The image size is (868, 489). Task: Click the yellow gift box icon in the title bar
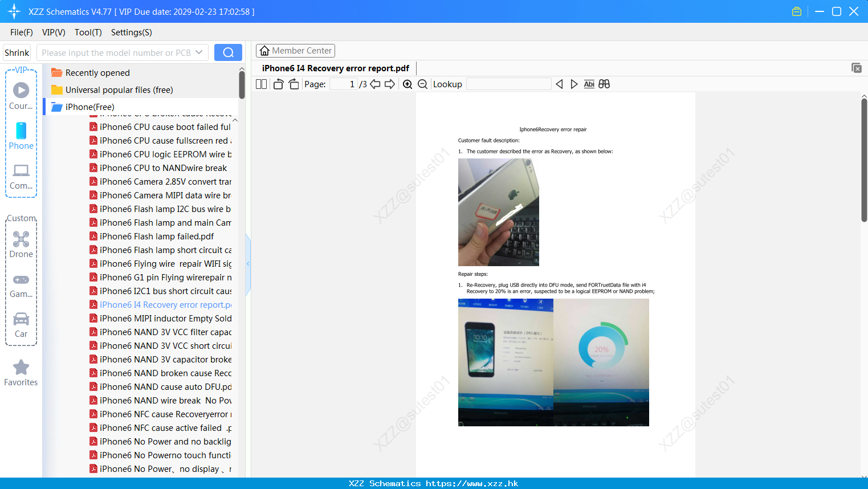pos(797,11)
